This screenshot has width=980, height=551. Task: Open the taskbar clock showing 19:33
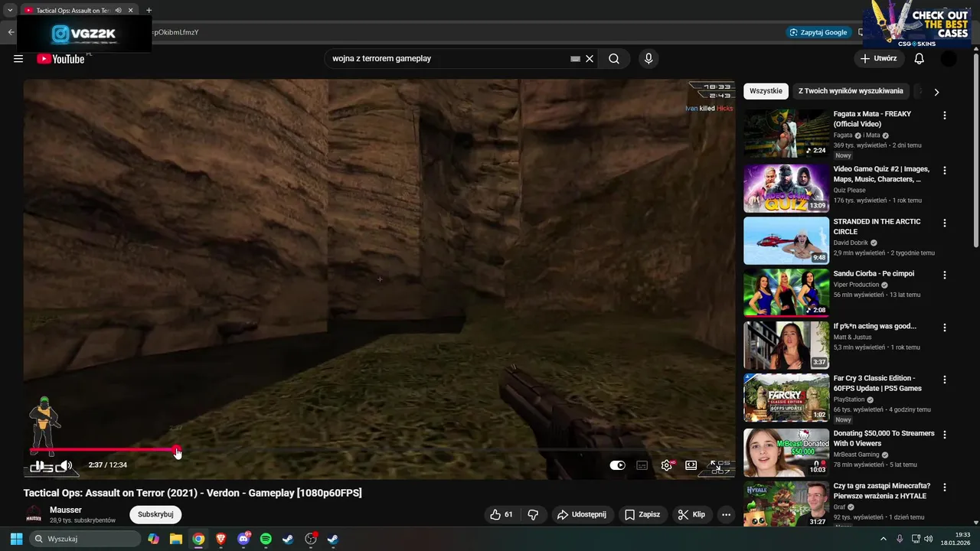956,539
